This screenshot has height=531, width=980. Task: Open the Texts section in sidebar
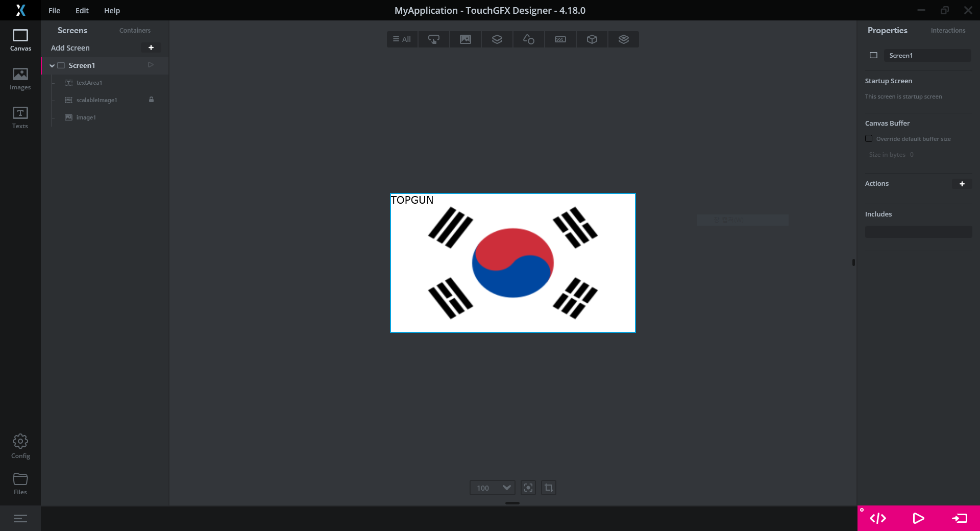pyautogui.click(x=20, y=118)
